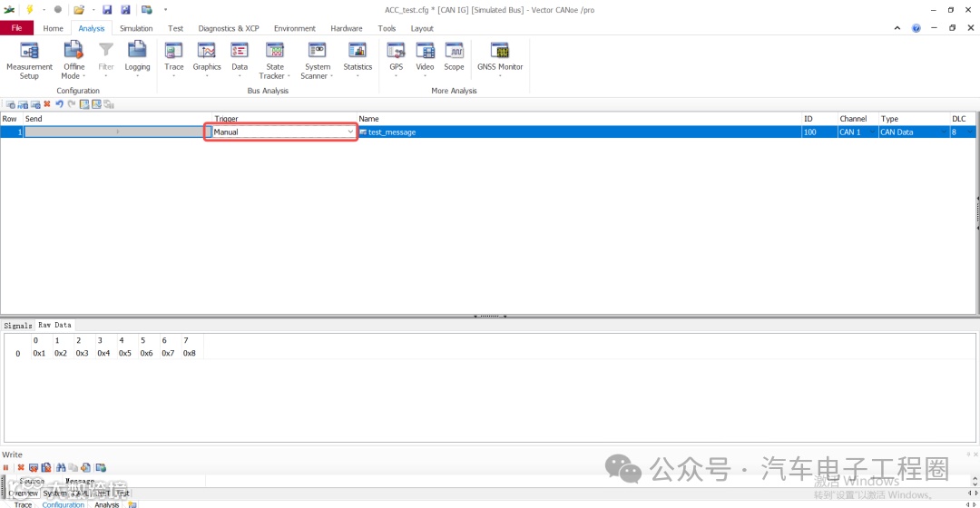Switch to the Home ribbon tab
The image size is (980, 508).
54,28
